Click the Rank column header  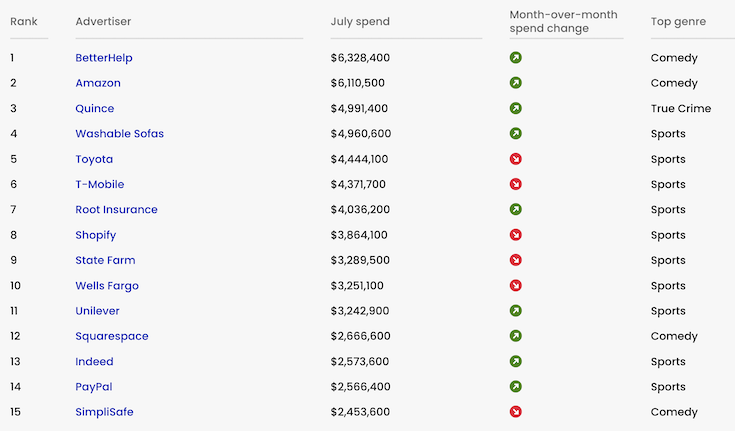[24, 22]
